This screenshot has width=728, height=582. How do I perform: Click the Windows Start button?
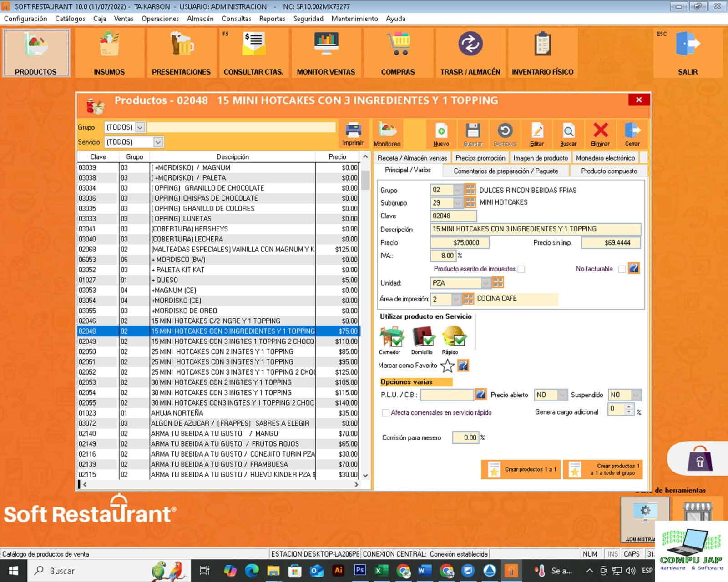tap(13, 571)
